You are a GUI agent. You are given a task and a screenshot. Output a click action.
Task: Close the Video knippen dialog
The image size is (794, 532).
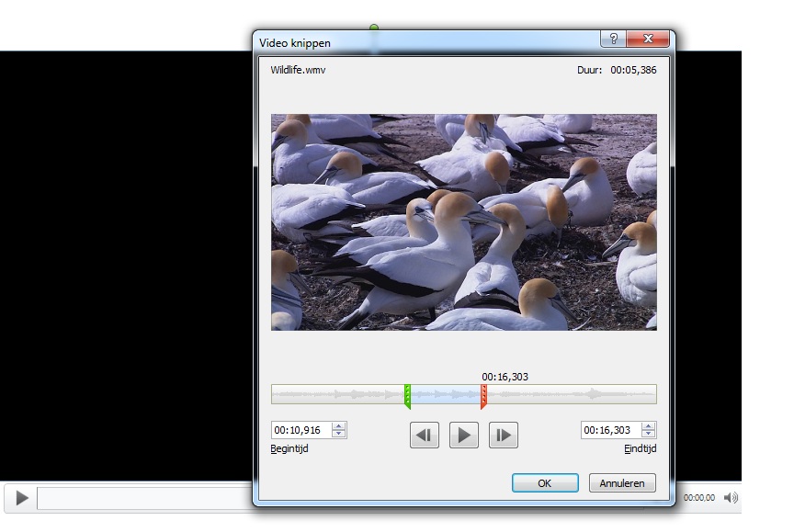pos(648,39)
